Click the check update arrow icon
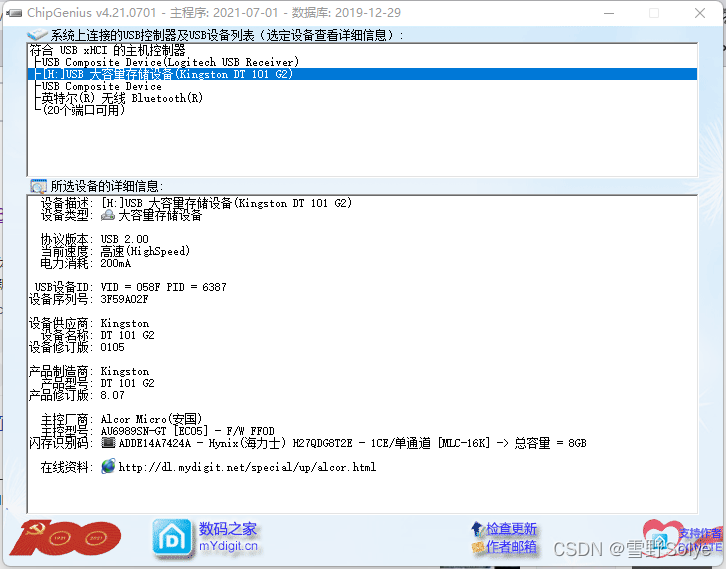This screenshot has width=726, height=569. pos(477,528)
